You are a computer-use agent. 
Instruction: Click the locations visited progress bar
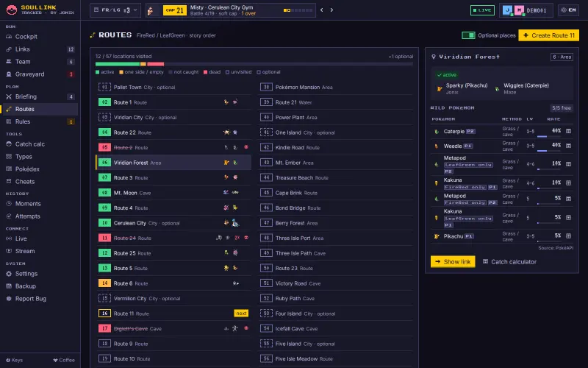click(x=254, y=64)
